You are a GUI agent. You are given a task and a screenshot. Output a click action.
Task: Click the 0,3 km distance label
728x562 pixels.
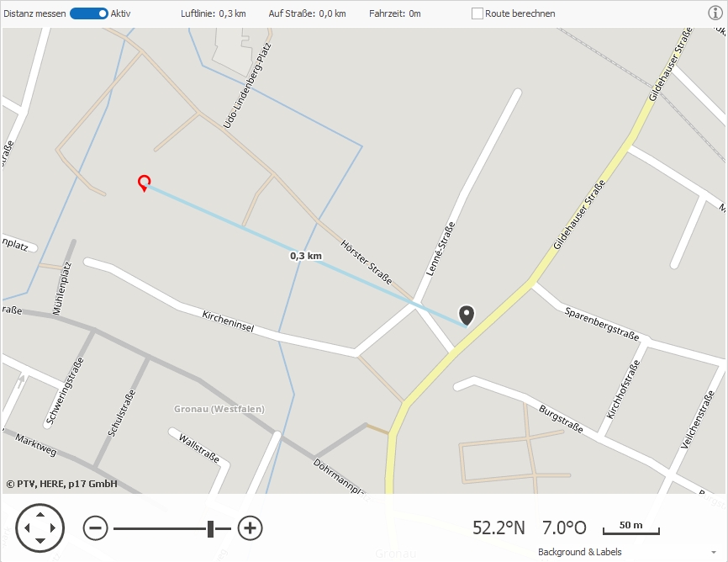click(x=306, y=256)
